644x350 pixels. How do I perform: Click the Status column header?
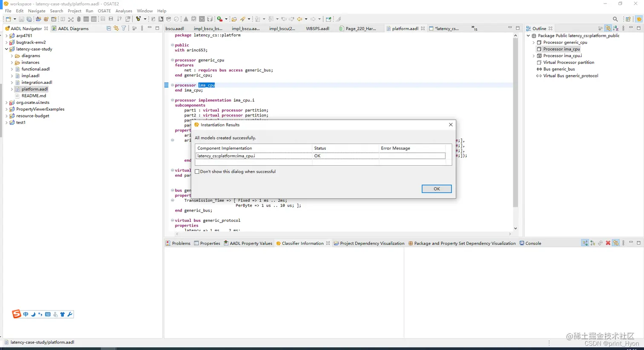tap(345, 148)
